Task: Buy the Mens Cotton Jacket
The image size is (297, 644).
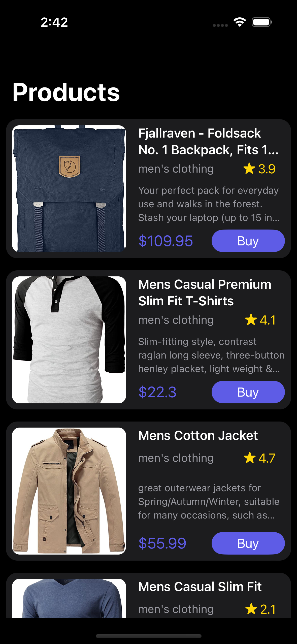Action: (x=248, y=543)
